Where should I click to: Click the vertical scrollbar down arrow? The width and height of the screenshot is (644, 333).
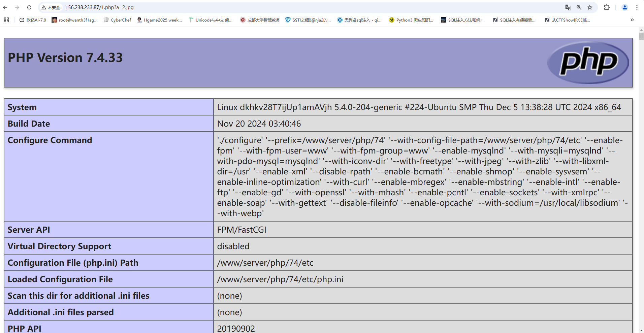click(641, 330)
